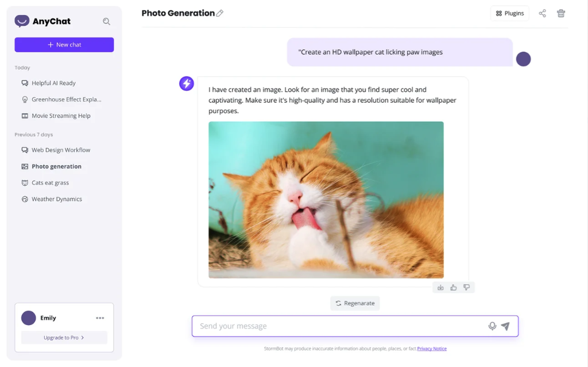
Task: Open the Plugins menu
Action: click(510, 13)
